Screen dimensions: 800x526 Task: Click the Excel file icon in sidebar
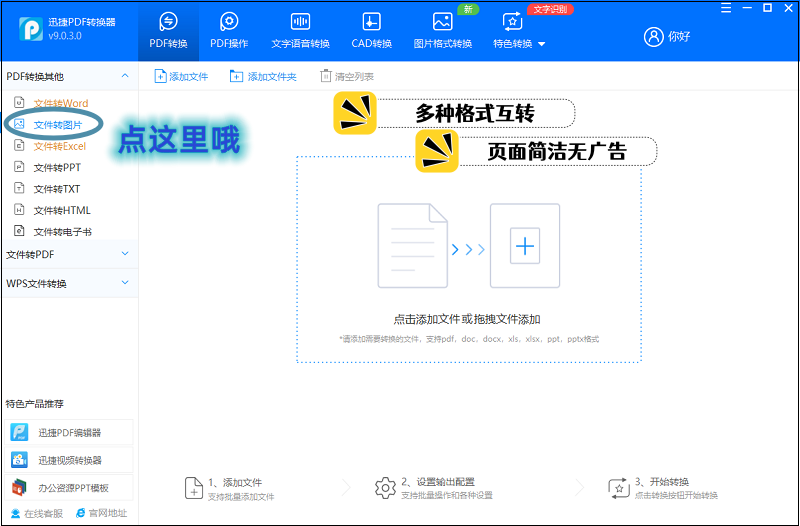19,145
